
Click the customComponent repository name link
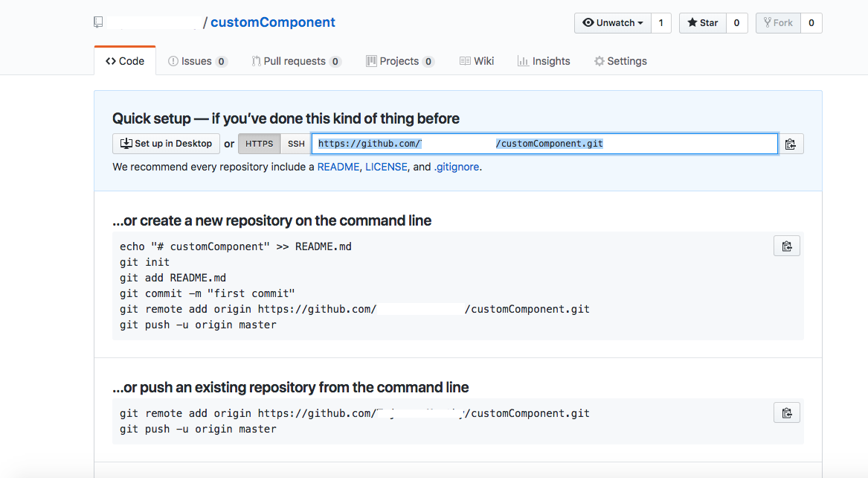273,22
